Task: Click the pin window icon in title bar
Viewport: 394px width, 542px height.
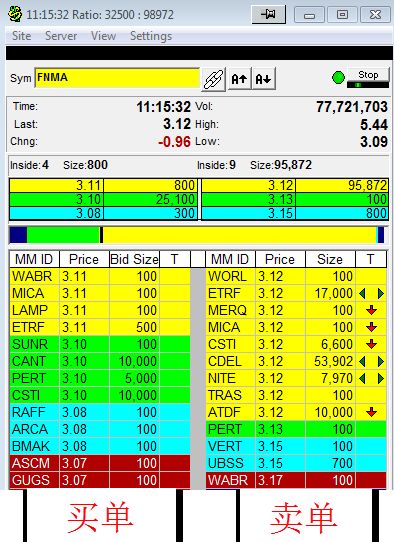Action: [x=269, y=14]
